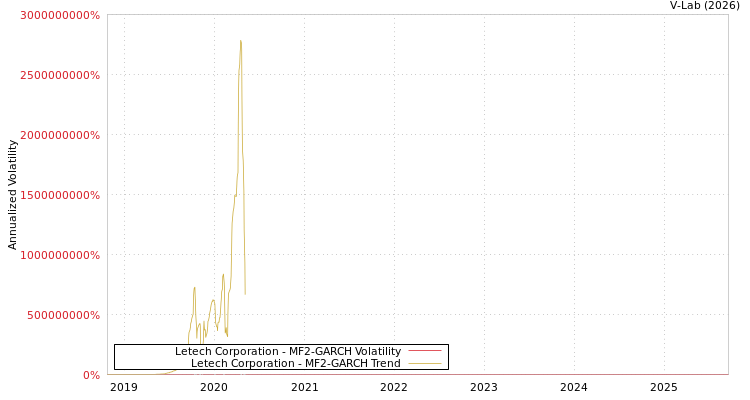This screenshot has width=750, height=400.
Task: Click the 1500000000% y-axis label
Action: (60, 195)
